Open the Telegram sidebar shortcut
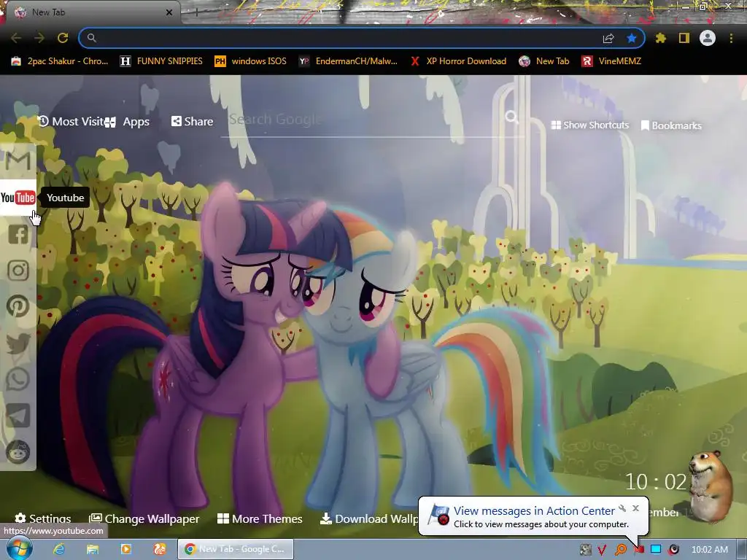This screenshot has height=560, width=747. (18, 415)
